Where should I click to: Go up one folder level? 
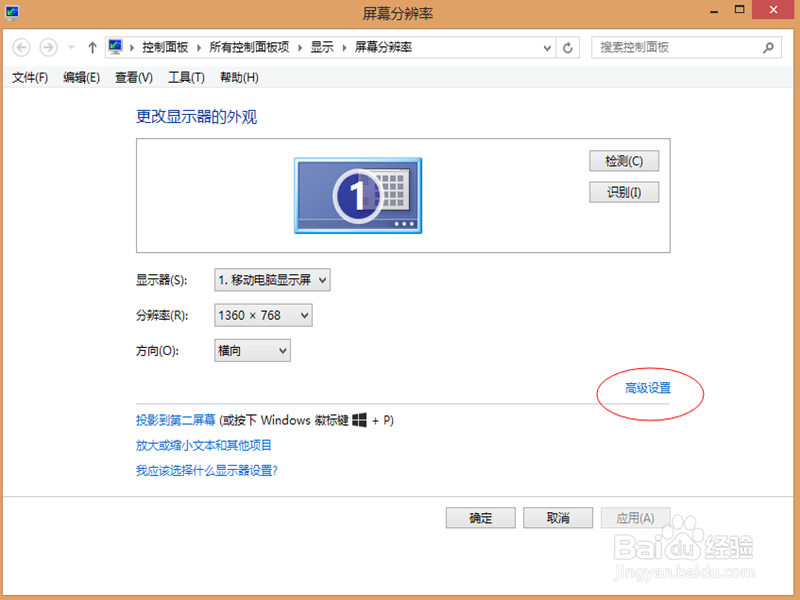tap(92, 47)
